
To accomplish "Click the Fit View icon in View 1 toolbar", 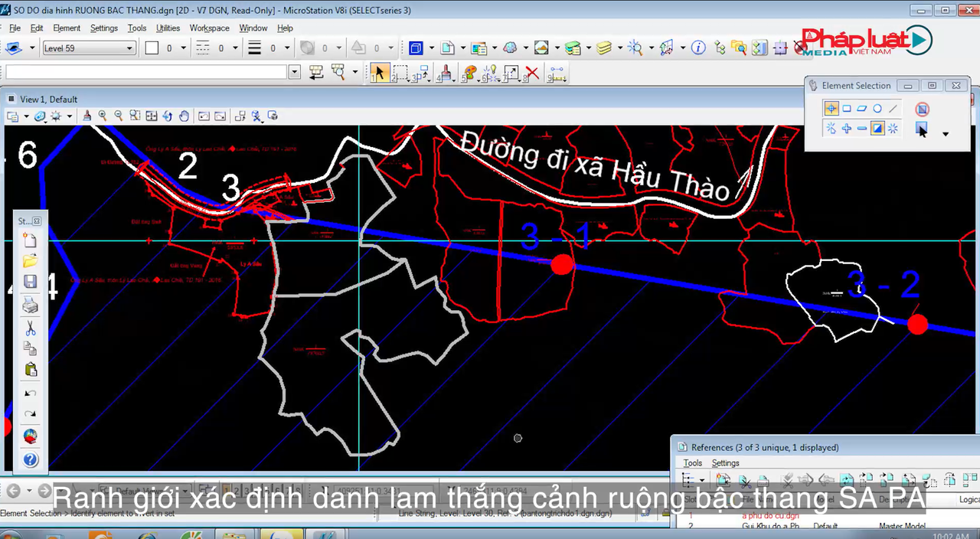I will pyautogui.click(x=151, y=116).
